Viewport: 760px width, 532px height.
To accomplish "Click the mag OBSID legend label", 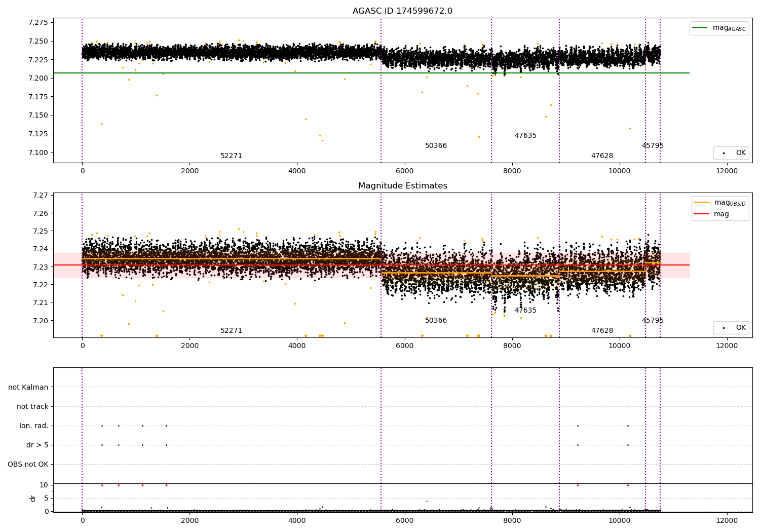I will pyautogui.click(x=730, y=203).
